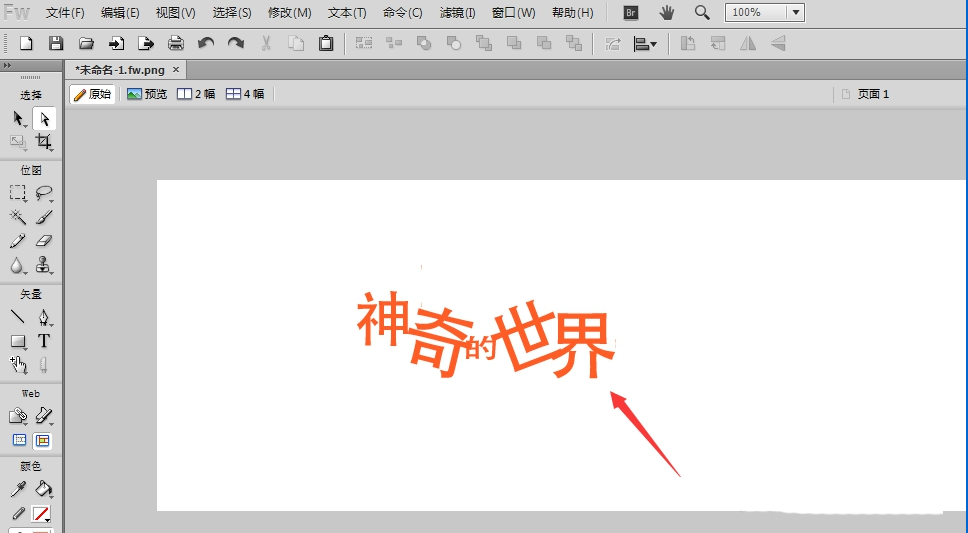
Task: Switch to 原始 view
Action: click(x=93, y=94)
